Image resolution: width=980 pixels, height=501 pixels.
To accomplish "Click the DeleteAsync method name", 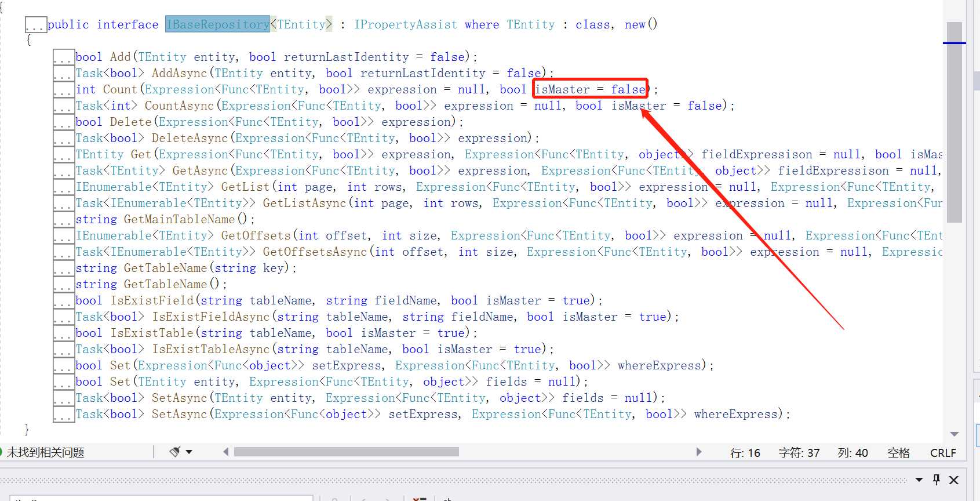I will coord(190,138).
